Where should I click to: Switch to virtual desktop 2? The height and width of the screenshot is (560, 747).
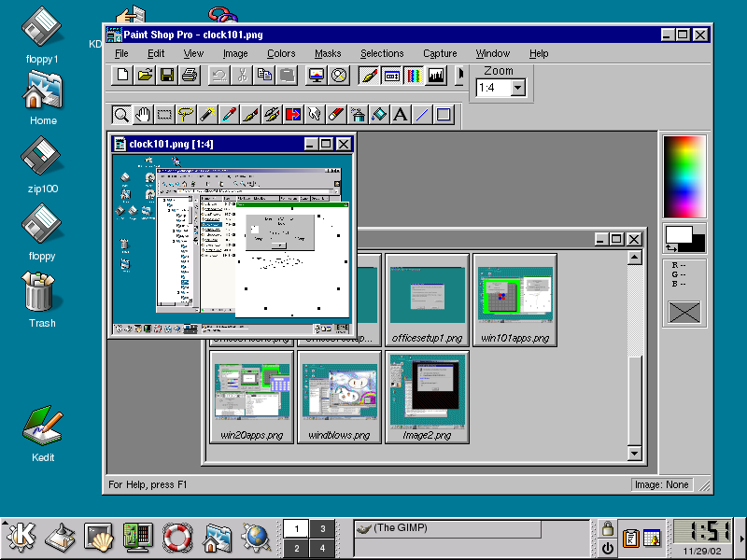click(x=296, y=548)
